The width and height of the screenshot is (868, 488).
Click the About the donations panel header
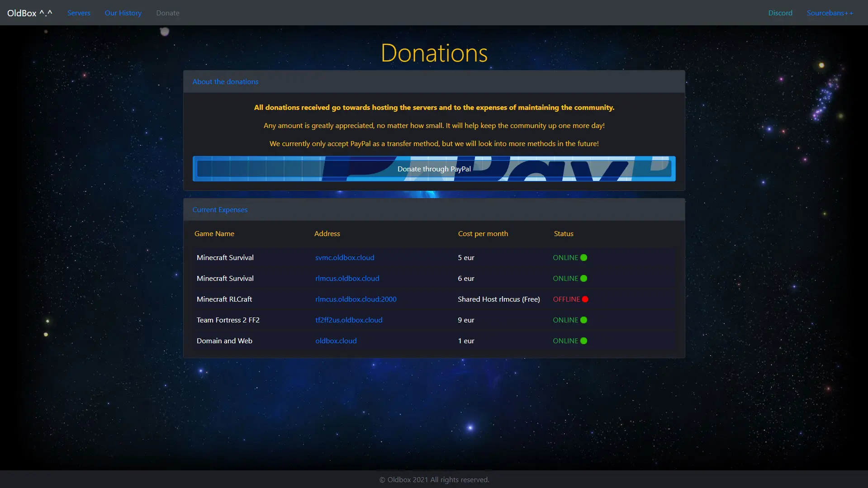coord(225,82)
